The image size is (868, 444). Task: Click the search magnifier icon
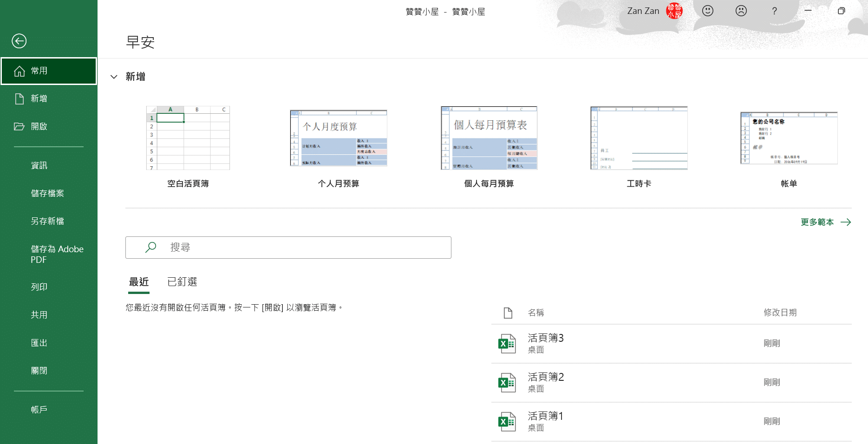(150, 248)
